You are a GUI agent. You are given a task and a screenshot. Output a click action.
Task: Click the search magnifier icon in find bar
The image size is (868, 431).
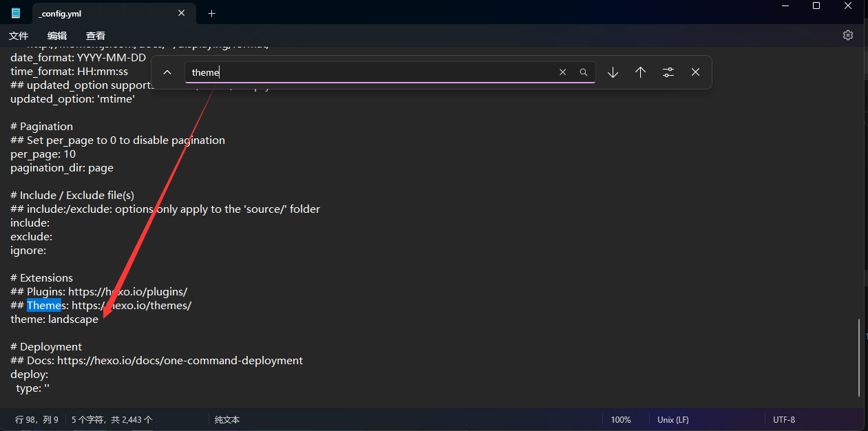pyautogui.click(x=584, y=72)
